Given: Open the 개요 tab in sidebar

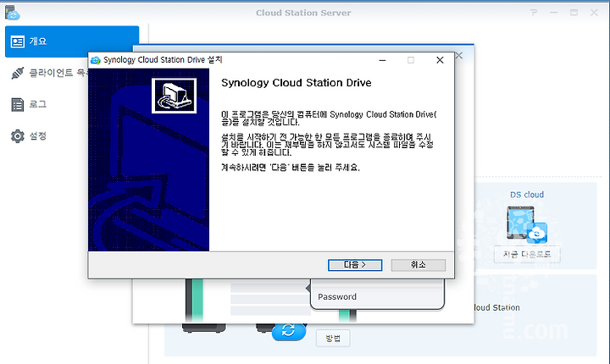Looking at the screenshot, I should coord(72,41).
